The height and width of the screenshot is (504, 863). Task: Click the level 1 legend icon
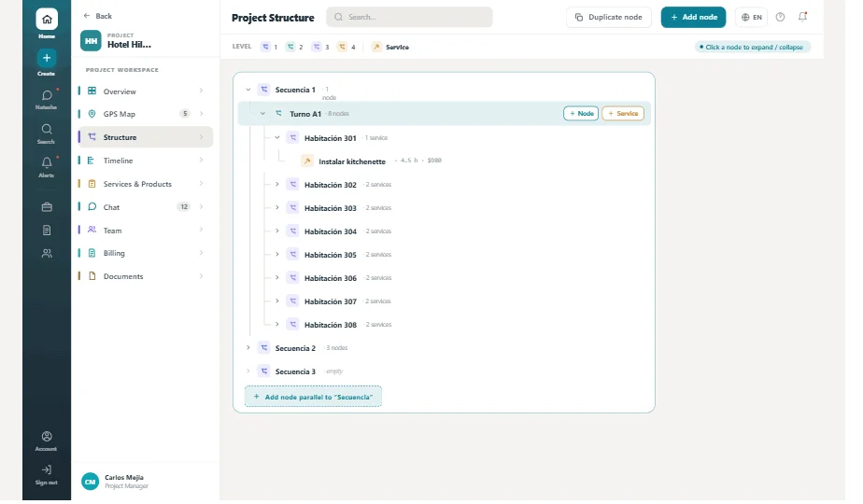click(x=266, y=47)
